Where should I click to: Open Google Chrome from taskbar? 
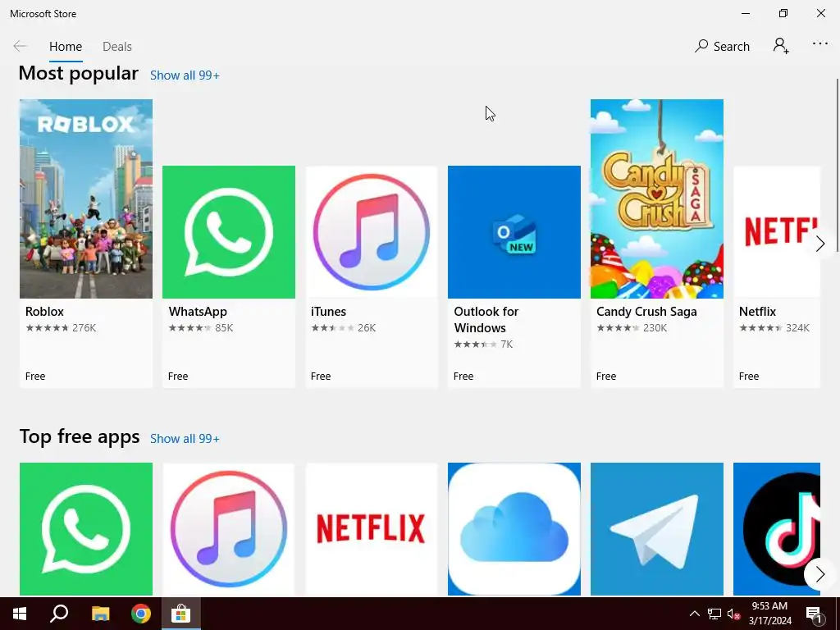(x=141, y=614)
